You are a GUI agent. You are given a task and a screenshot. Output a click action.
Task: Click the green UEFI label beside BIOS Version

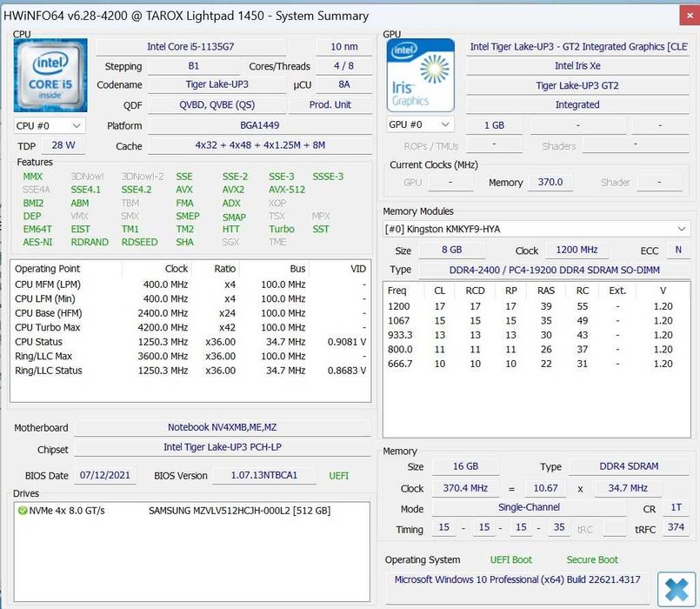pyautogui.click(x=339, y=476)
